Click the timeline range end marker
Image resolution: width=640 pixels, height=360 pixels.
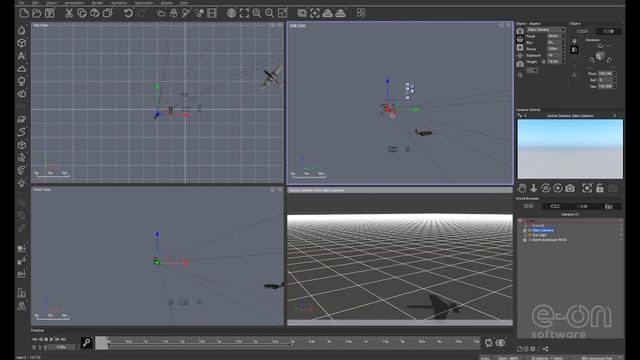[291, 345]
